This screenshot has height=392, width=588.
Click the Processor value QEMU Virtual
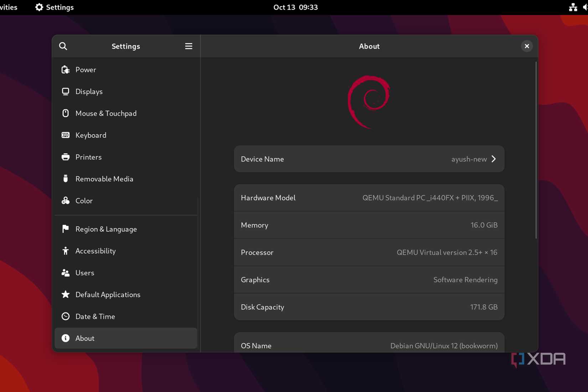coord(447,252)
